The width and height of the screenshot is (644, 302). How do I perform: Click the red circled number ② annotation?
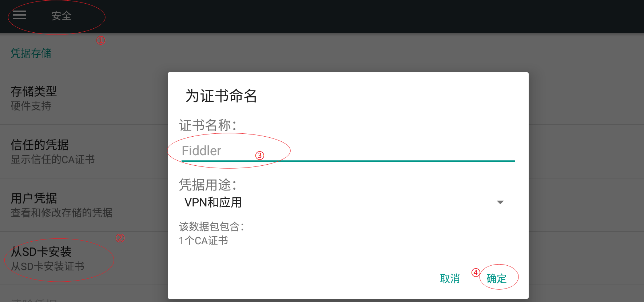(120, 238)
